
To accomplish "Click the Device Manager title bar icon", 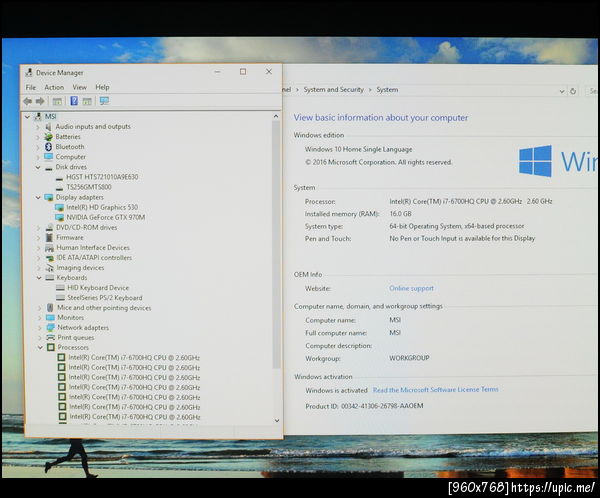I will pyautogui.click(x=29, y=72).
